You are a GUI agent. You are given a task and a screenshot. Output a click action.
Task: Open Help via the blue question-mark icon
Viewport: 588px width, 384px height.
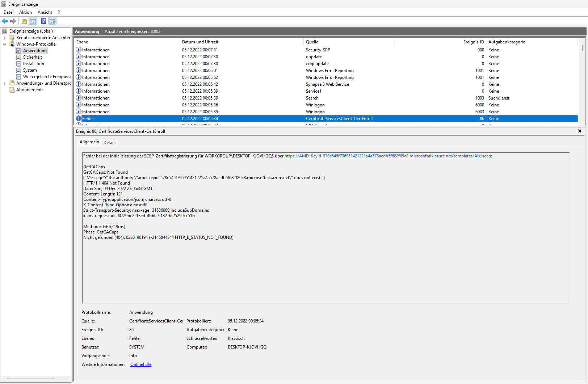coord(43,21)
